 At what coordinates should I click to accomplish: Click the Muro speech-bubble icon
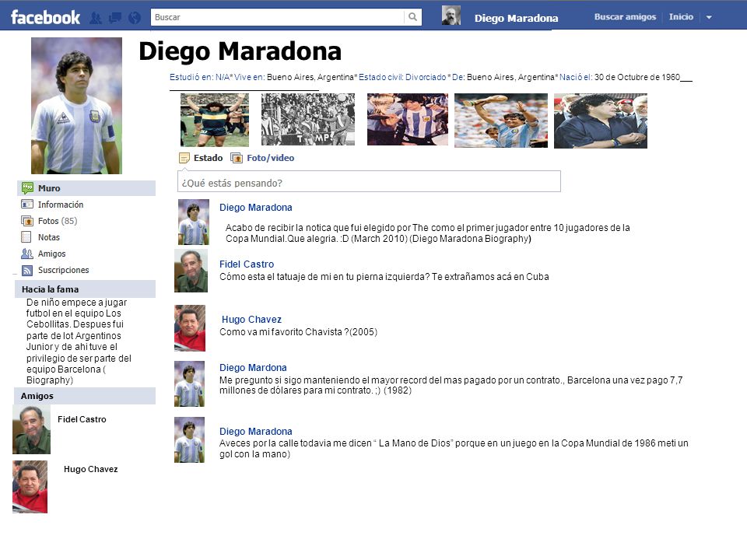point(28,188)
